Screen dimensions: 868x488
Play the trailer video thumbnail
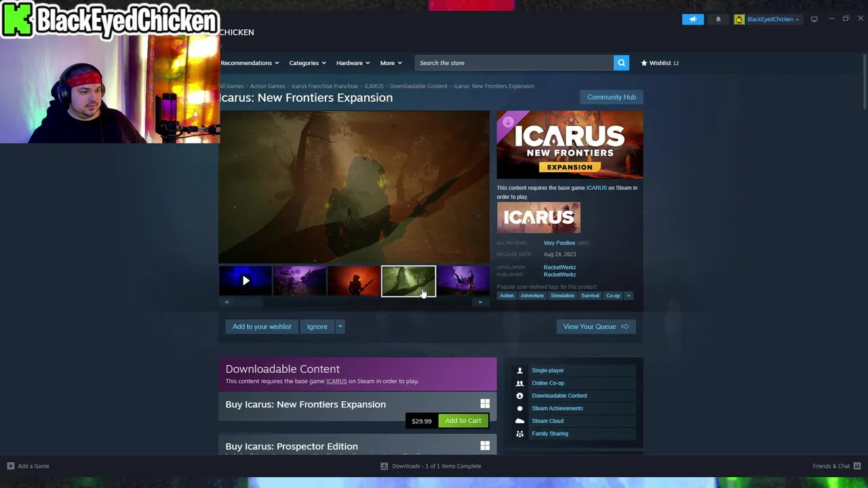pyautogui.click(x=245, y=281)
